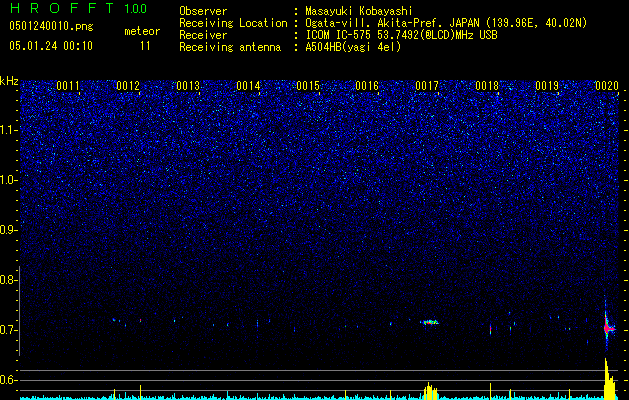
Task: Click the meteor count 11
Action: (x=145, y=46)
